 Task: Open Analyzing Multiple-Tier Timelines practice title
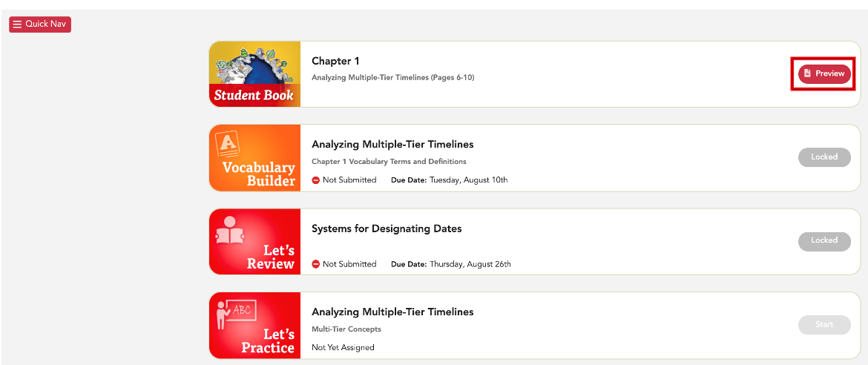click(x=392, y=312)
